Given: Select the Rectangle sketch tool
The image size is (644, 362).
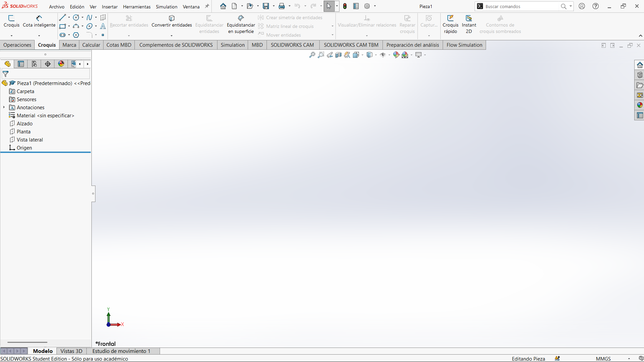Looking at the screenshot, I should pos(63,26).
